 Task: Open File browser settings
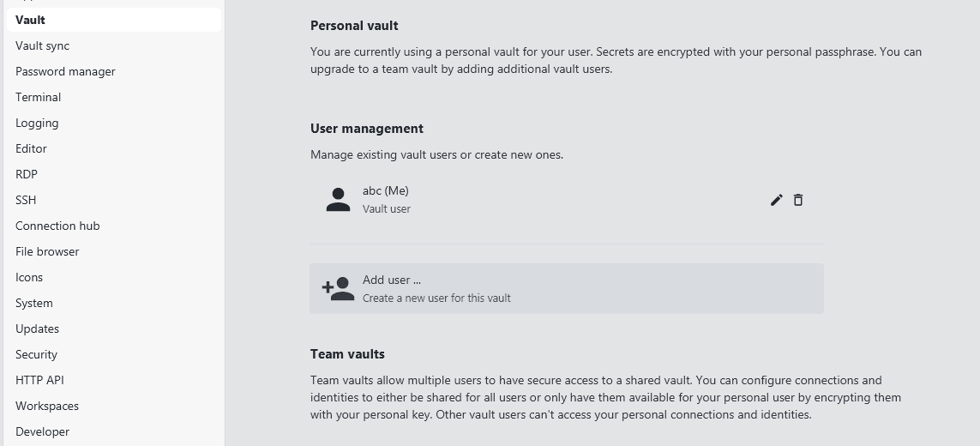coord(47,251)
